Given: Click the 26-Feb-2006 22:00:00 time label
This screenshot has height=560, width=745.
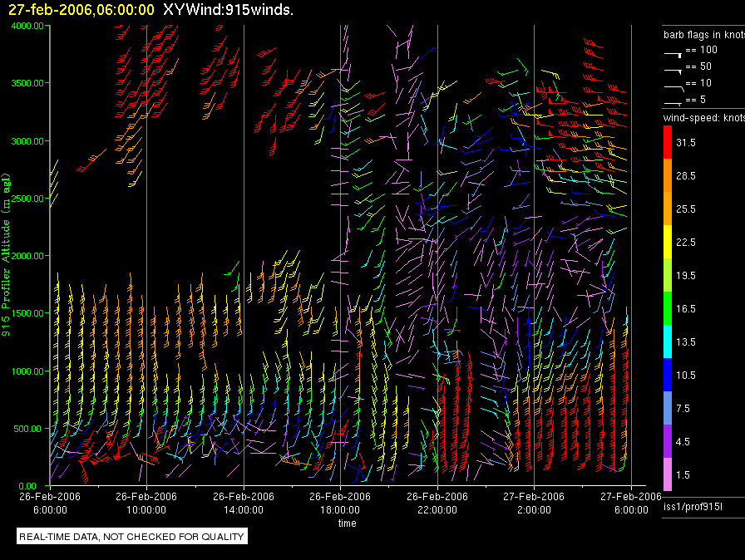Looking at the screenshot, I should pos(437,503).
